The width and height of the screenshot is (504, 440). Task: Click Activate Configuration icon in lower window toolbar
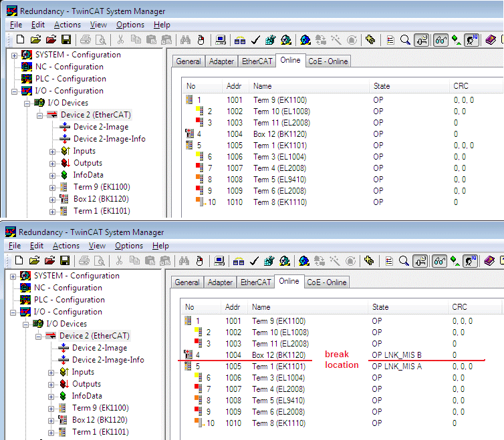pyautogui.click(x=269, y=261)
